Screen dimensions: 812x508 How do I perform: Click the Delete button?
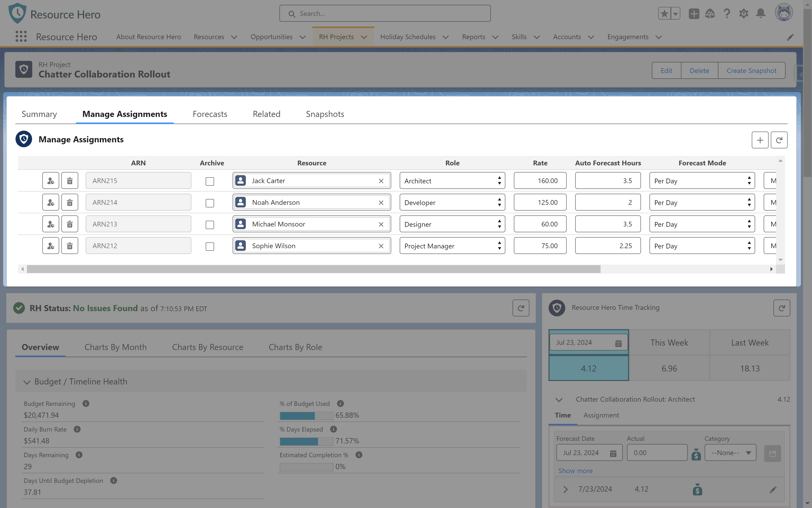coord(699,71)
